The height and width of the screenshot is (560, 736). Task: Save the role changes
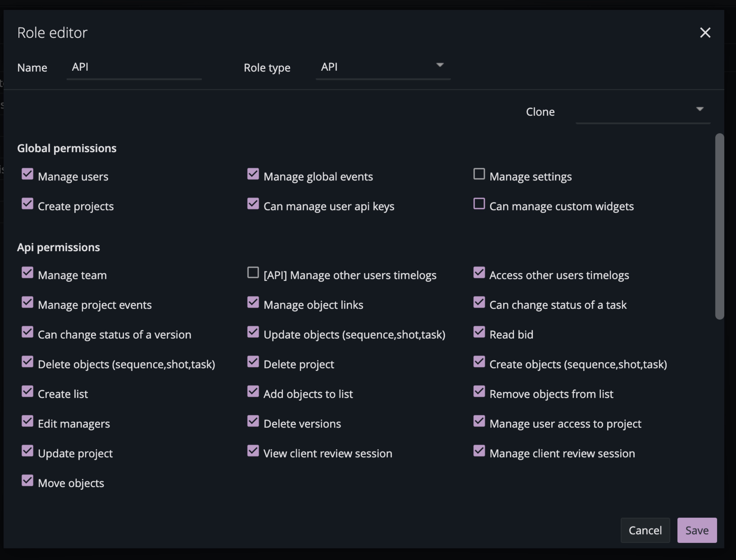pos(697,530)
